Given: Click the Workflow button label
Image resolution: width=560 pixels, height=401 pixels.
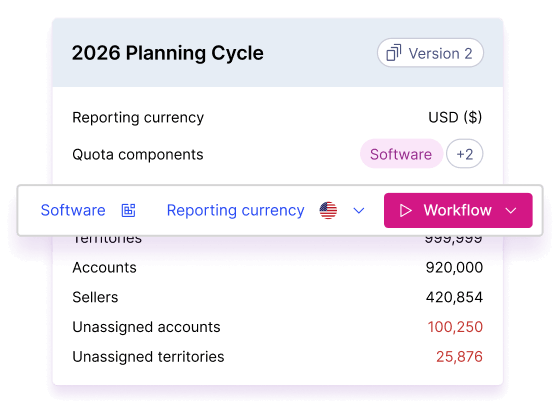Looking at the screenshot, I should click(x=458, y=210).
